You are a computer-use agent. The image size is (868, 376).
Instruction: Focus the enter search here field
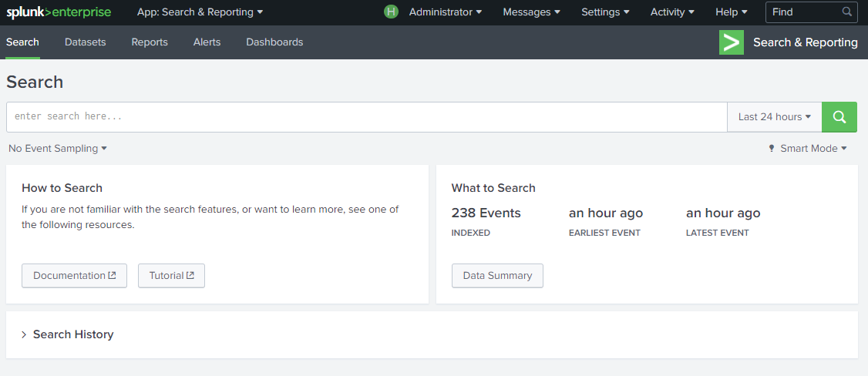[366, 116]
